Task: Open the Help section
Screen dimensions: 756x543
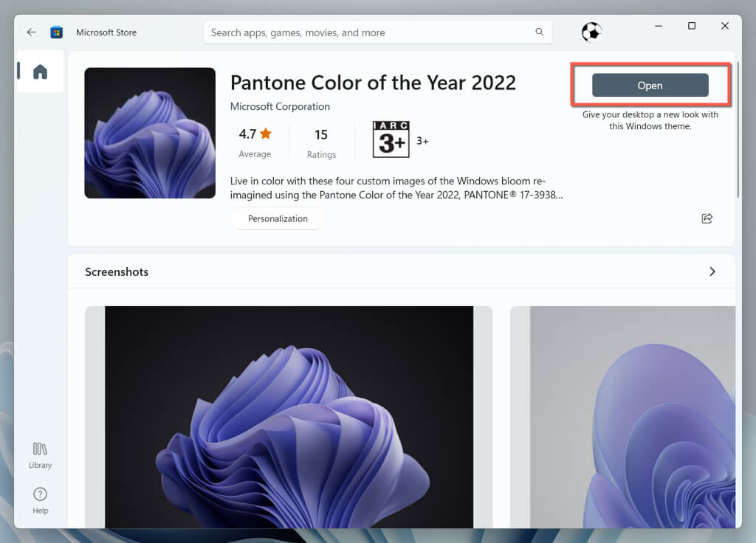Action: 40,500
